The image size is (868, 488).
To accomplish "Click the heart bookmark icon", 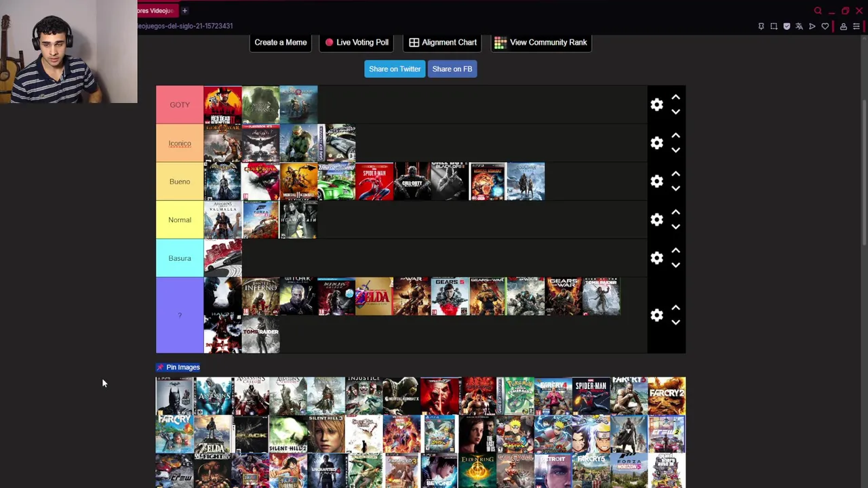I will [x=825, y=26].
